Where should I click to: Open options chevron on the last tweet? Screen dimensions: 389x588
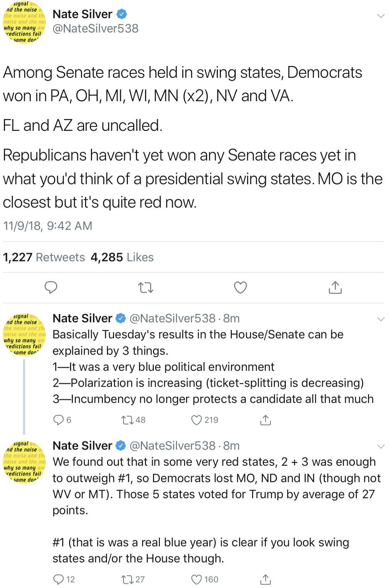point(381,446)
